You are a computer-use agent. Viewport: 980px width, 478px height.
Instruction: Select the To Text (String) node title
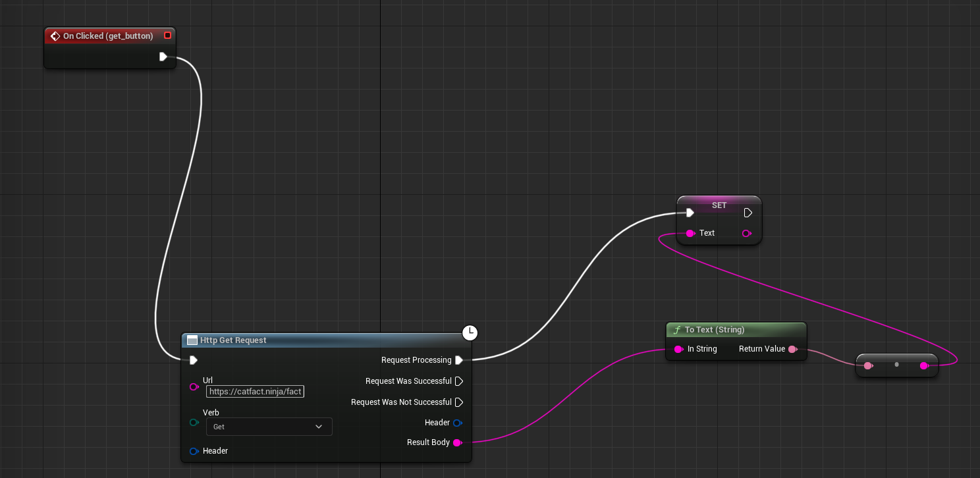click(714, 330)
